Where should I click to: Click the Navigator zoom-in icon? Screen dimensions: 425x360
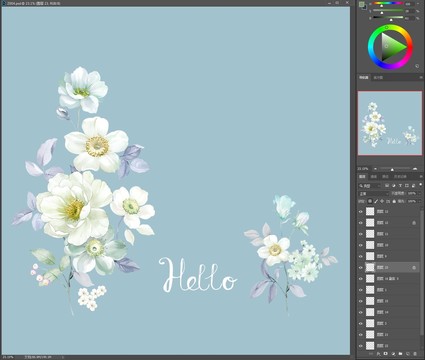(x=415, y=169)
